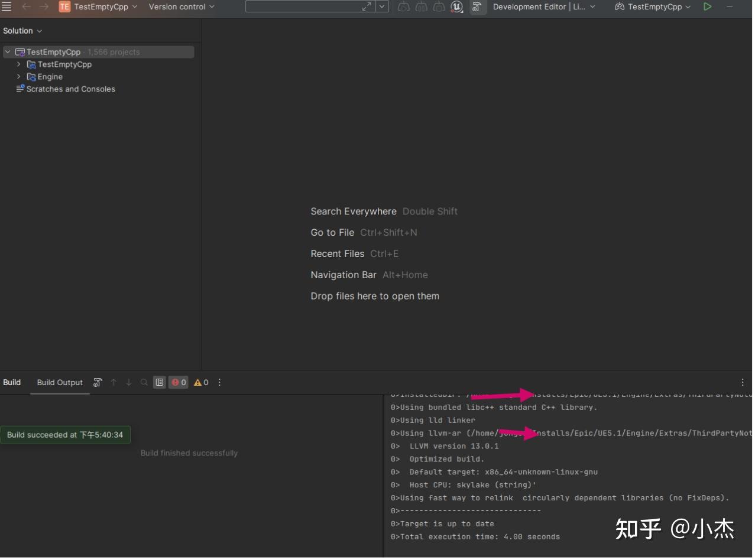
Task: Click the hammer icon next to Build Output tab
Action: click(x=98, y=382)
